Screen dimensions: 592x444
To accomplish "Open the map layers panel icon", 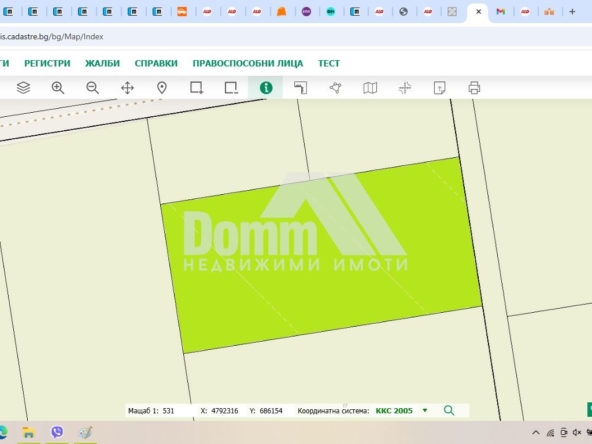I will 23,88.
